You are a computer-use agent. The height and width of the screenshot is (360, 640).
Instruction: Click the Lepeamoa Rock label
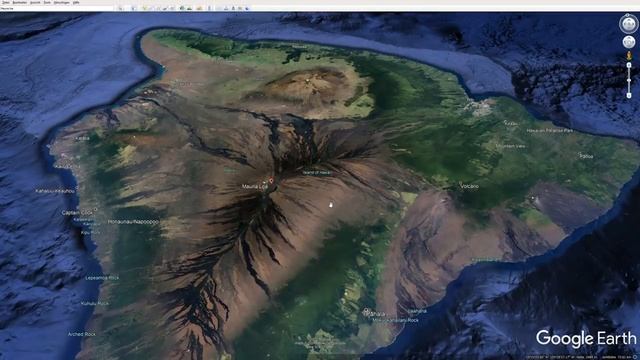pyautogui.click(x=102, y=278)
